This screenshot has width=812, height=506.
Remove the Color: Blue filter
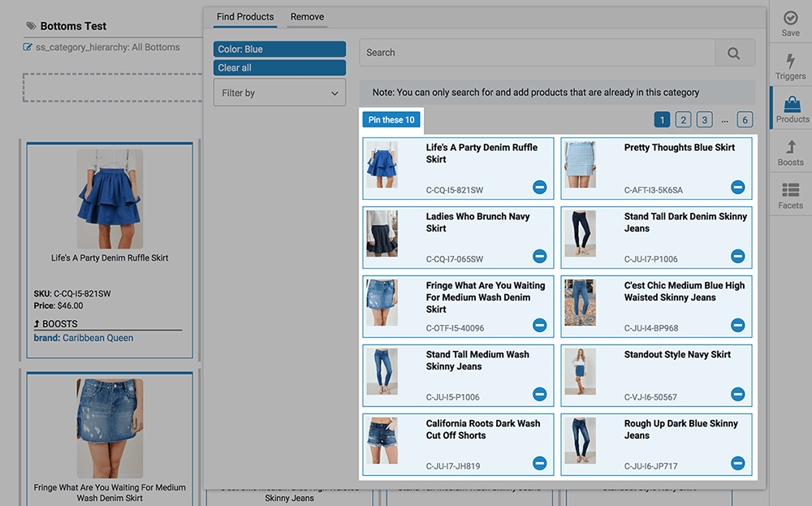[x=279, y=50]
